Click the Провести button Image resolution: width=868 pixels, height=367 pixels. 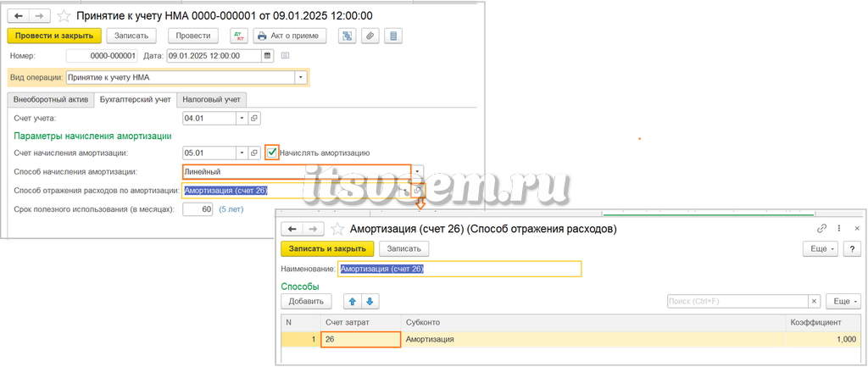click(193, 36)
